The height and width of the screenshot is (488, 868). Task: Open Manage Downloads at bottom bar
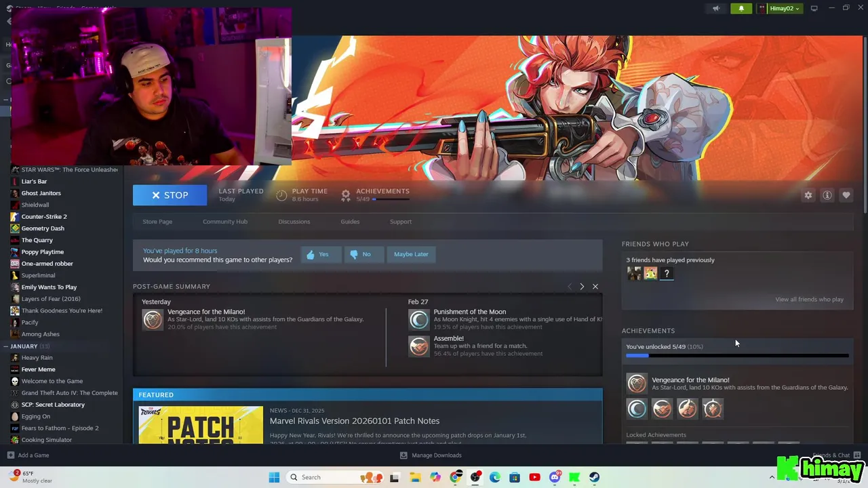click(x=431, y=455)
